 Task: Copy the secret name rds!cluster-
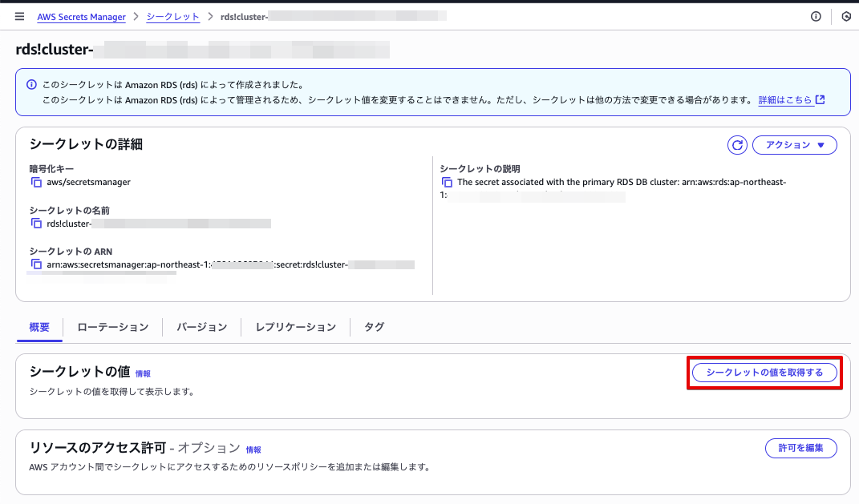(36, 224)
